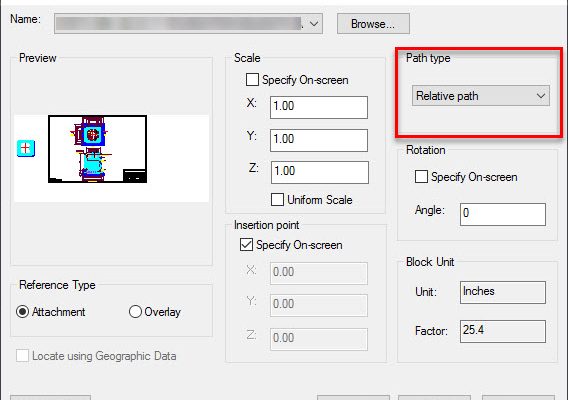
Task: Enable Specify On-screen under Scale
Action: (x=252, y=80)
